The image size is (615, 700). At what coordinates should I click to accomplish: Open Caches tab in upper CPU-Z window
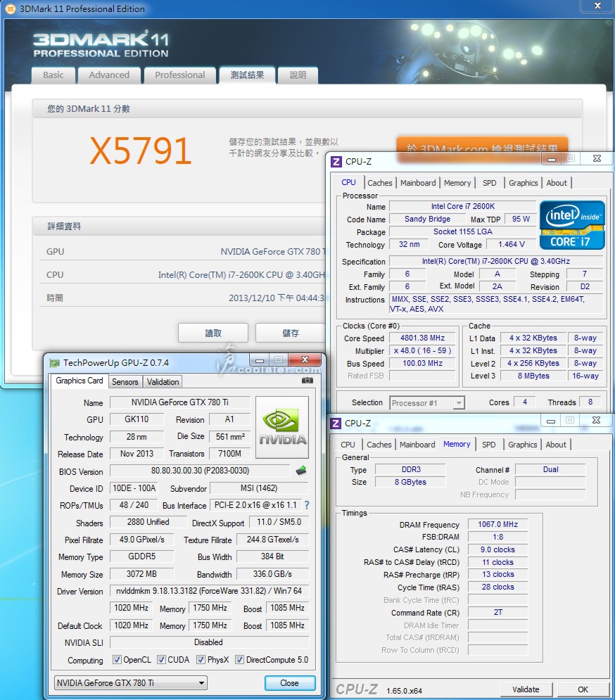(x=380, y=183)
